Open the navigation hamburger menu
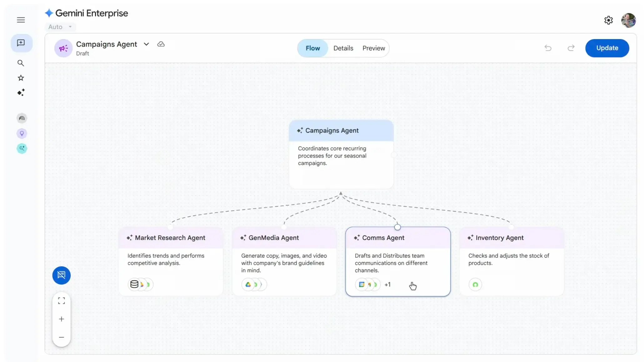644x362 pixels. coord(21,20)
